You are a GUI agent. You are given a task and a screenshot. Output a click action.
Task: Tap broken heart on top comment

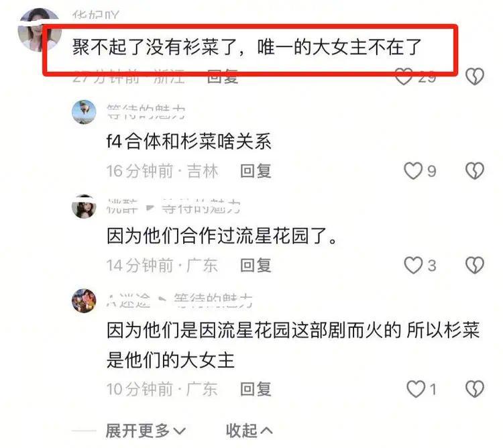click(474, 76)
